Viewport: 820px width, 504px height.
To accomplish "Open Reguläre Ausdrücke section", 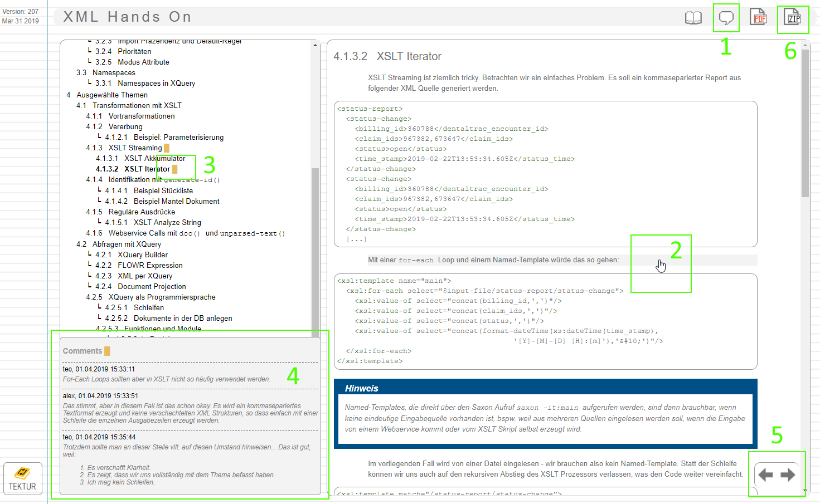I will (x=142, y=212).
